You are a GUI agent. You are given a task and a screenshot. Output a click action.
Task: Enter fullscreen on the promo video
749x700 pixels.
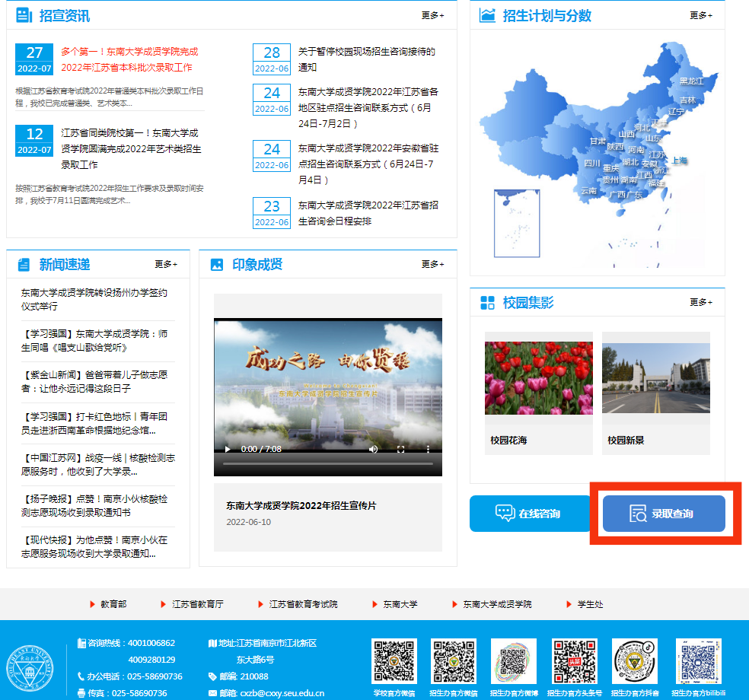[x=400, y=449]
